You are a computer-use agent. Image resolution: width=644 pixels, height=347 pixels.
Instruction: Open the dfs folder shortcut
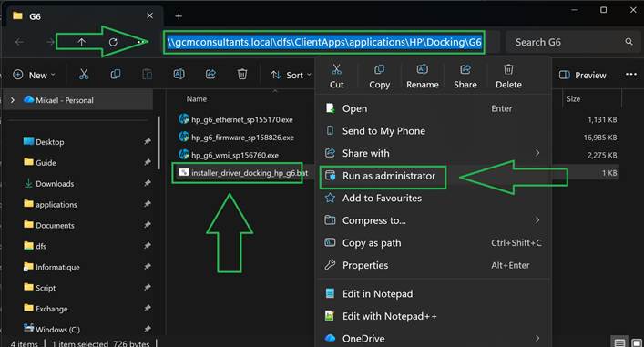[41, 246]
